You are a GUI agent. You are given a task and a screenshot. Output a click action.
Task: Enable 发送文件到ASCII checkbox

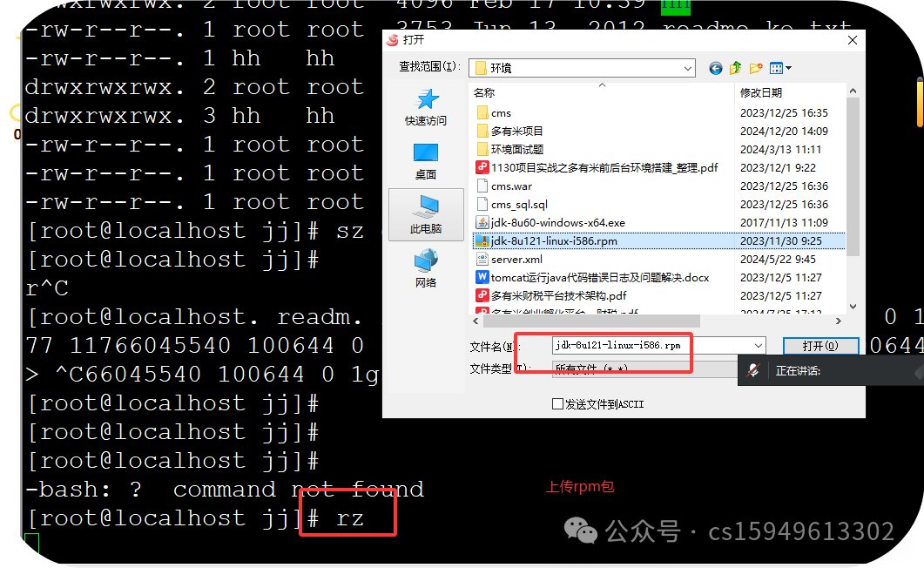(557, 403)
